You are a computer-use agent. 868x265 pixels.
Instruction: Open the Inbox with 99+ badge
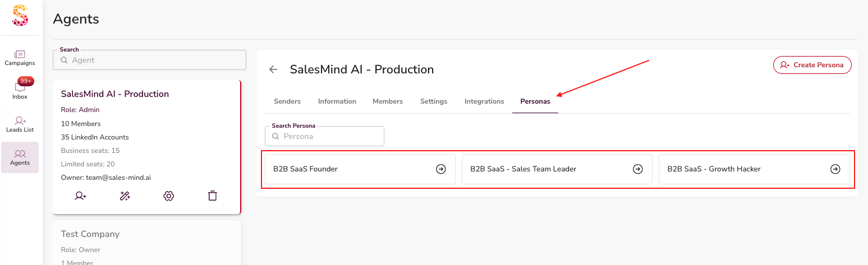(20, 91)
